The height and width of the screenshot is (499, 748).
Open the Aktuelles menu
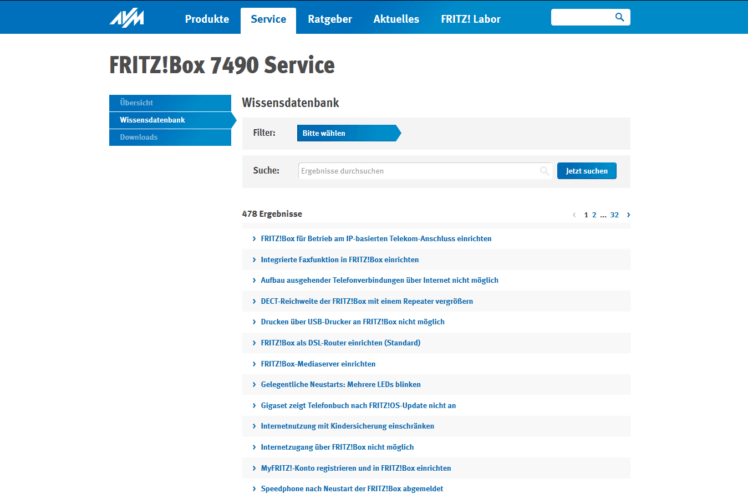(396, 19)
